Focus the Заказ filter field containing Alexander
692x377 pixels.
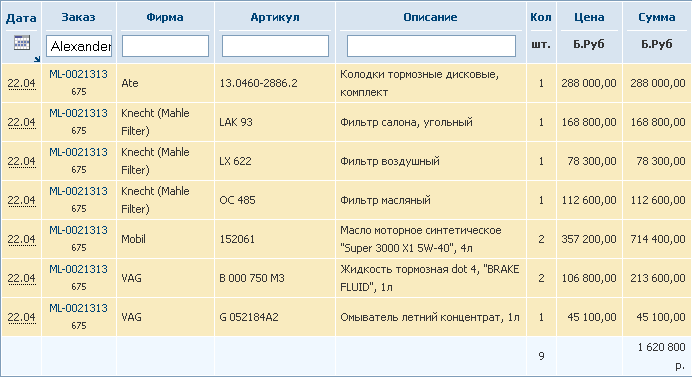(79, 46)
